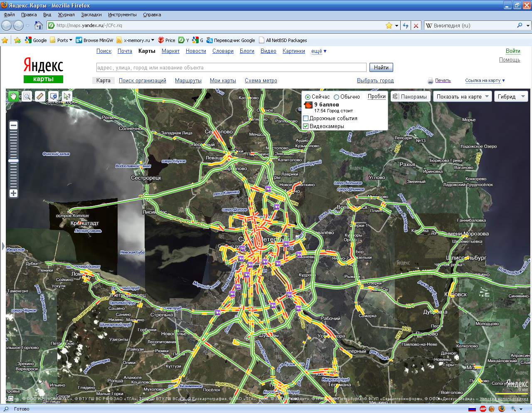Select the "Обычно" traffic radio button

(x=336, y=97)
